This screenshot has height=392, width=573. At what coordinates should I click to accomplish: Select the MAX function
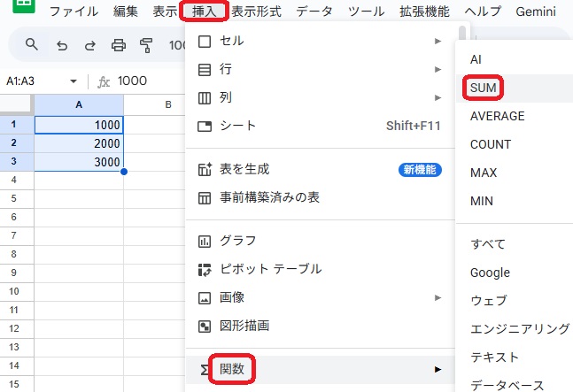[x=515, y=173]
